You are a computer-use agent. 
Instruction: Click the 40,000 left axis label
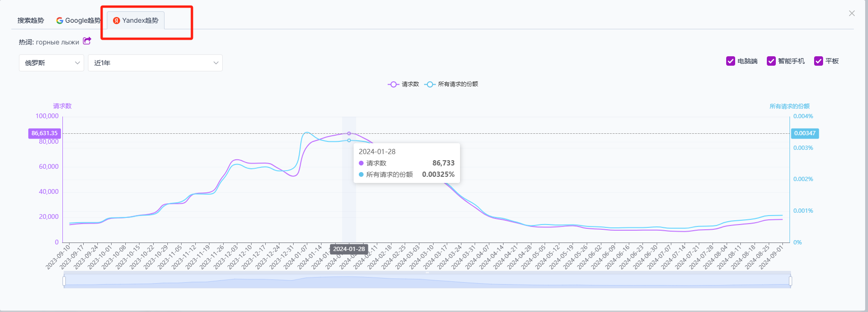[x=49, y=191]
